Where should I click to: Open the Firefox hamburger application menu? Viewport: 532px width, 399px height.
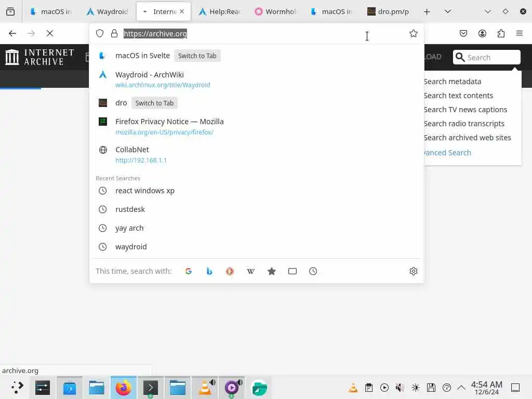click(x=520, y=33)
